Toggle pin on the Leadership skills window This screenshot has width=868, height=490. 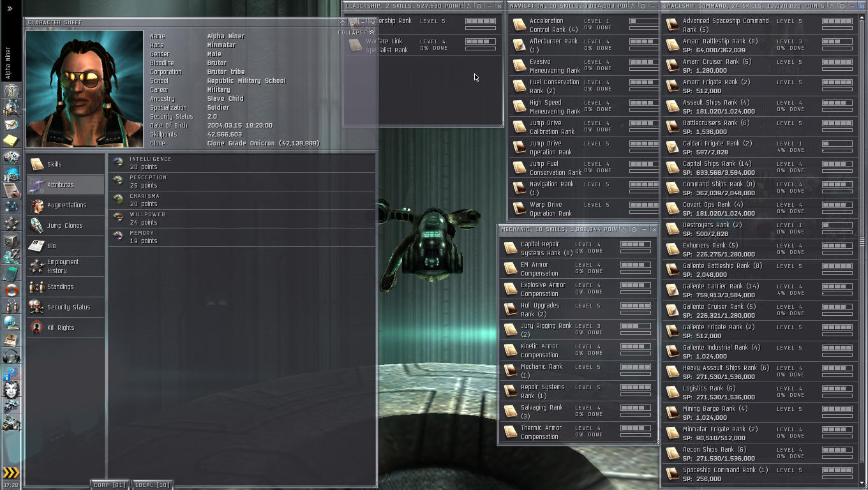tap(479, 6)
